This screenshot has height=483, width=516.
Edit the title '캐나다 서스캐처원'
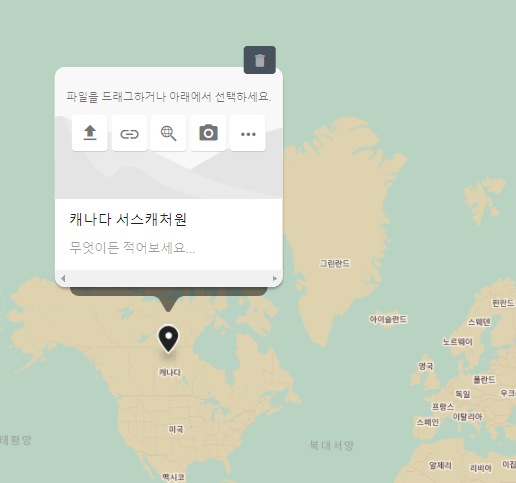coord(128,220)
